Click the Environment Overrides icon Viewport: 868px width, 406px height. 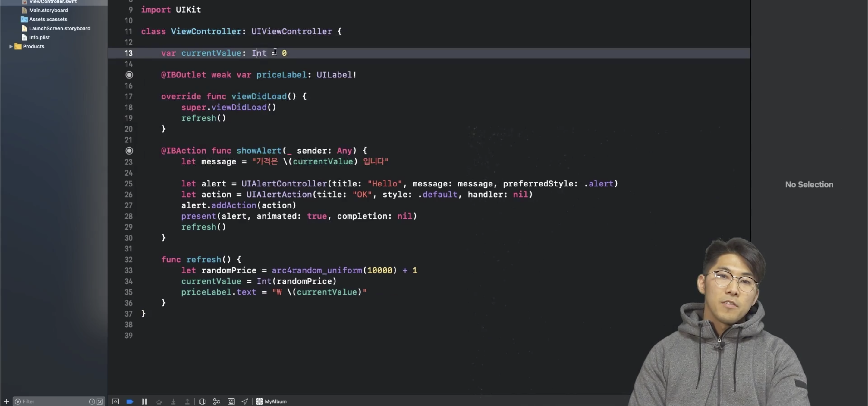click(x=231, y=401)
